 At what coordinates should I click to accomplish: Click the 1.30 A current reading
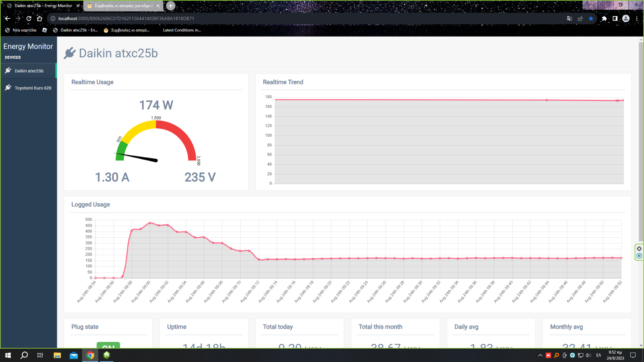tap(112, 177)
